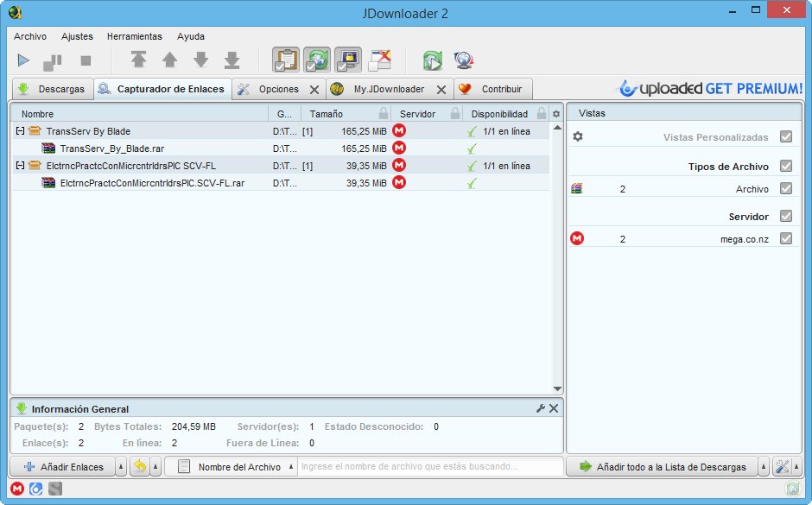
Task: Open the Herramientas menu
Action: tap(135, 36)
